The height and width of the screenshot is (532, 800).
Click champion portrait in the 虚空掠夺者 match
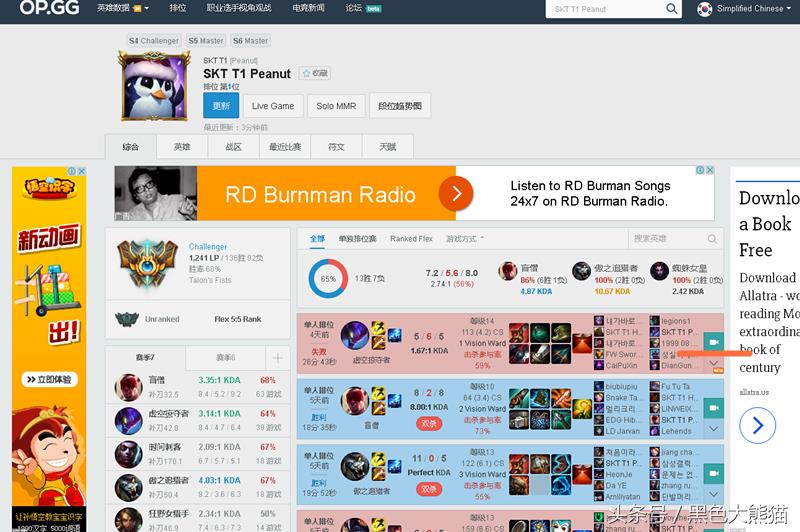pyautogui.click(x=355, y=336)
